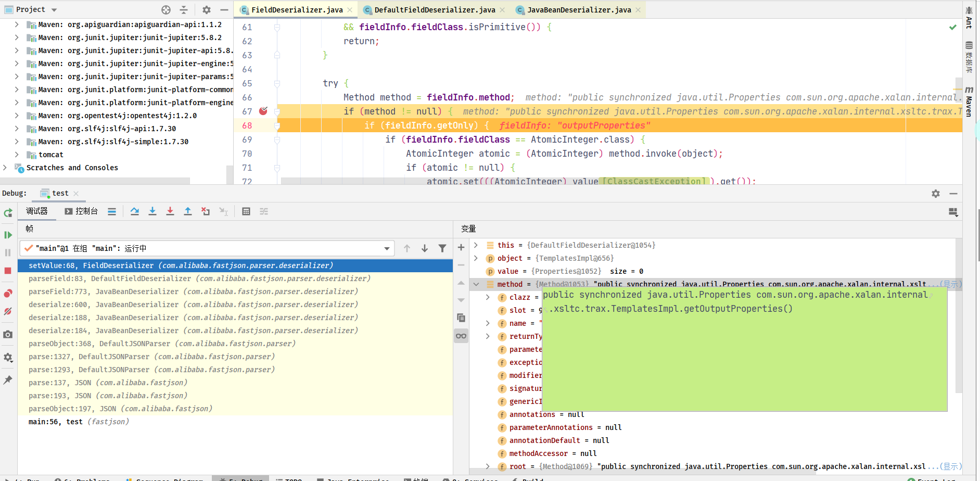The width and height of the screenshot is (980, 481).
Task: Rerun the test debug session
Action: click(8, 212)
